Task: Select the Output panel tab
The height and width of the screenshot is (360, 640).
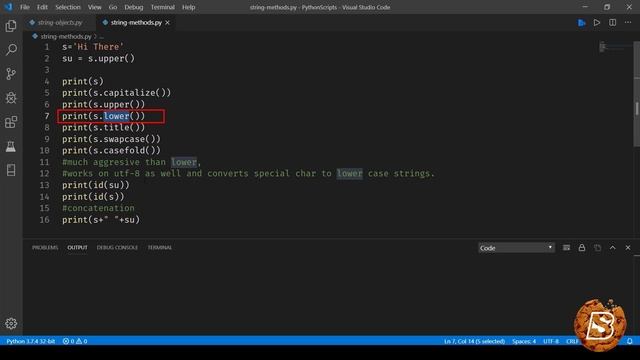Action: (x=77, y=247)
